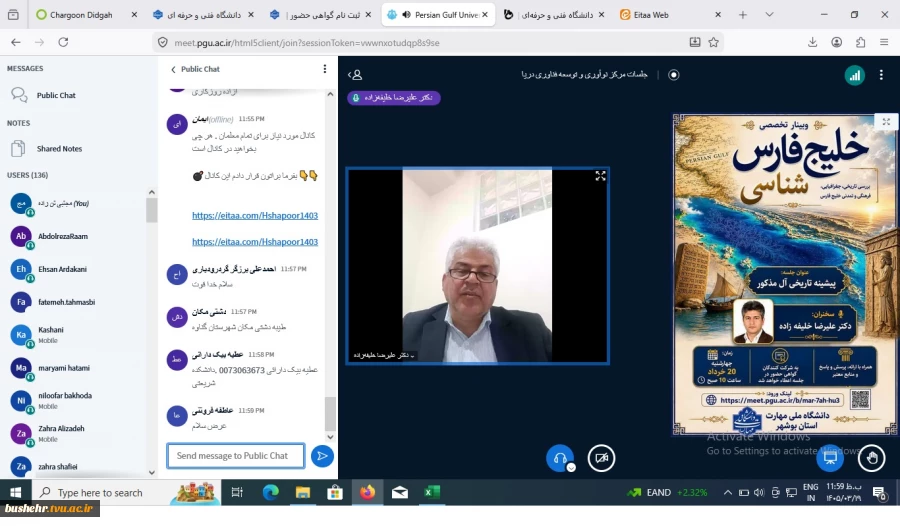Screen dimensions: 900x526
Task: Open Public Chat in messages sidebar
Action: 56,95
